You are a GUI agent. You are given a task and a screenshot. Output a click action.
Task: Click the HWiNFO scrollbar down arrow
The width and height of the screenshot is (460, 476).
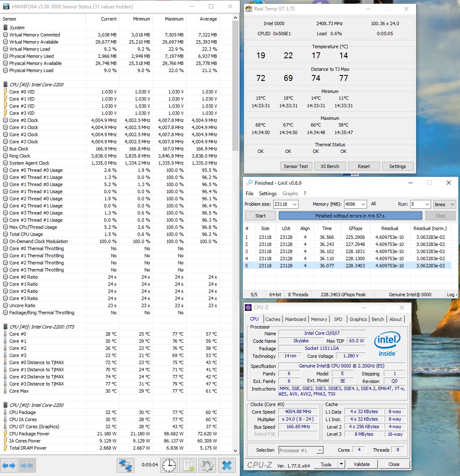point(236,451)
